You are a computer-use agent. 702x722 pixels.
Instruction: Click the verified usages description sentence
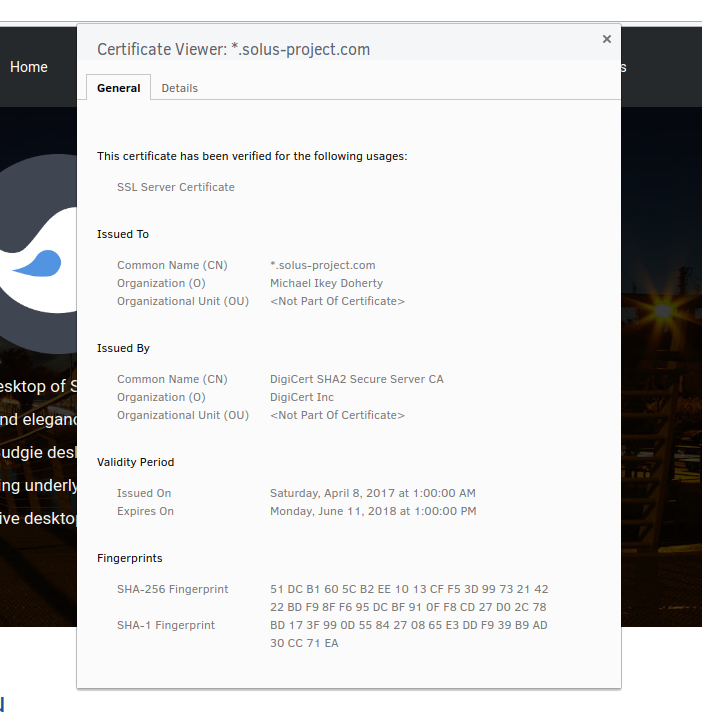[252, 156]
